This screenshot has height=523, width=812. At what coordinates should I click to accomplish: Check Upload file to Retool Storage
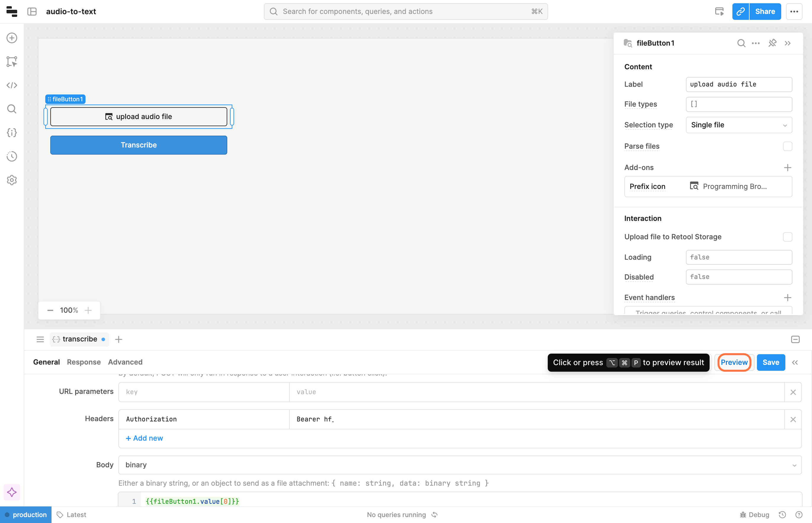[x=787, y=237]
